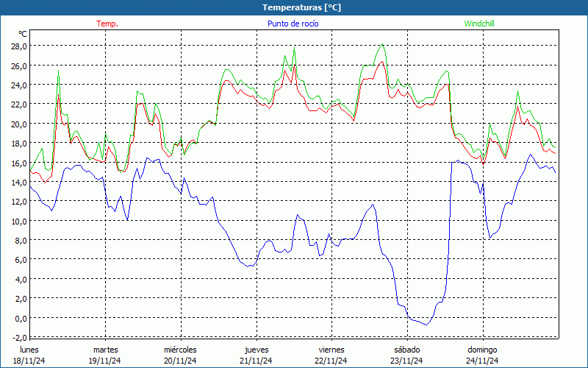Image resolution: width=588 pixels, height=368 pixels.
Task: Click the '°C' axis unit label
Action: [23, 34]
